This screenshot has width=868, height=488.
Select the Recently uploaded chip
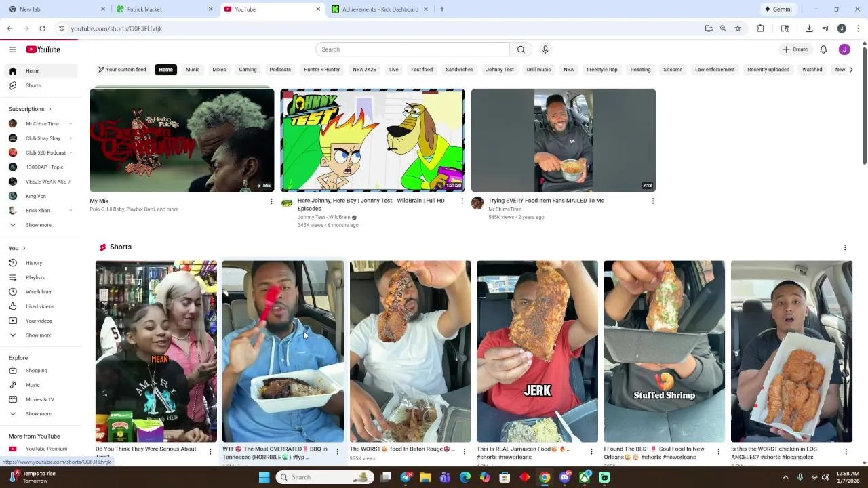[x=768, y=70]
